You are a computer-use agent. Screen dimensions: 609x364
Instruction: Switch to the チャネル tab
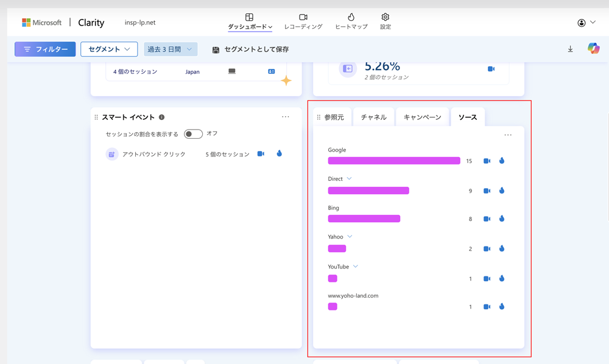click(374, 117)
